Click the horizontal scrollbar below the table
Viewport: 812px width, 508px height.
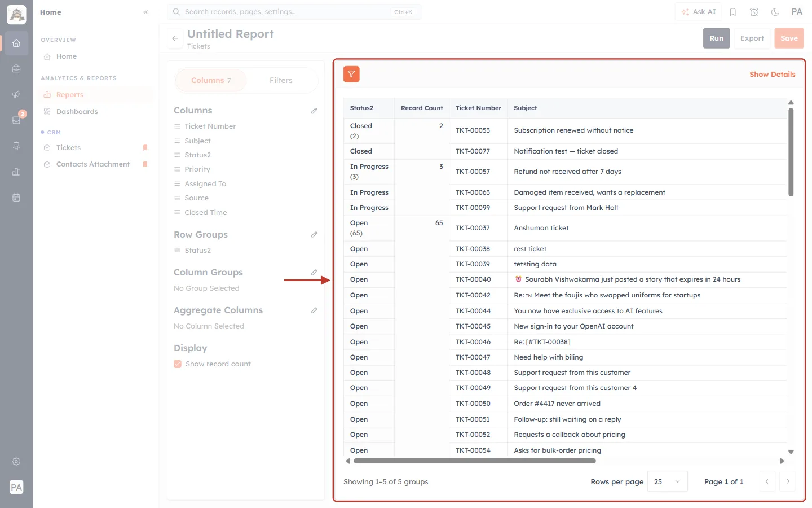click(x=475, y=461)
